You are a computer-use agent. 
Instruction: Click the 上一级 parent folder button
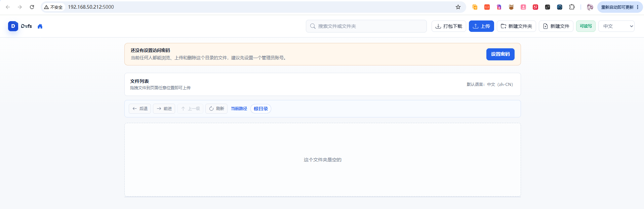click(x=190, y=109)
